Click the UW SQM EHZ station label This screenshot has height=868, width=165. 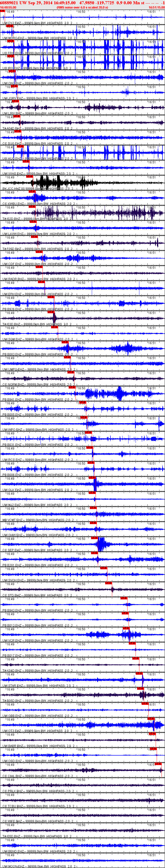click(x=37, y=339)
